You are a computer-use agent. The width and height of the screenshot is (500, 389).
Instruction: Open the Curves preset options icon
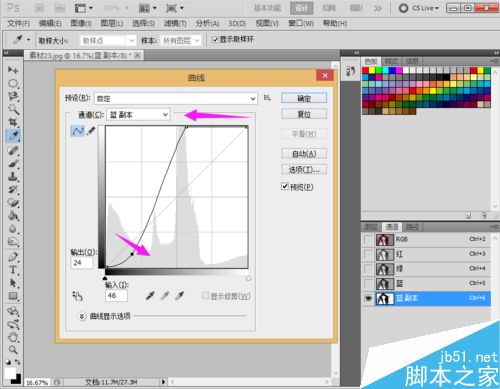pos(267,98)
